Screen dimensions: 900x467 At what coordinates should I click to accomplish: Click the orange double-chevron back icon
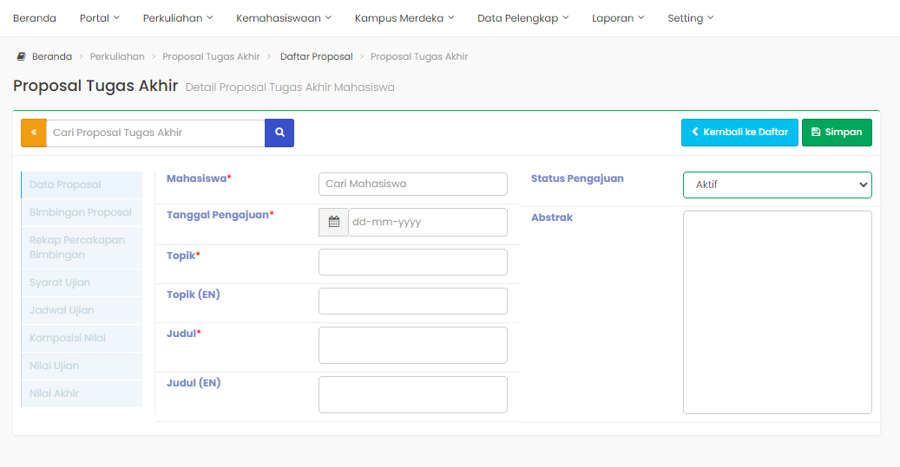(33, 133)
